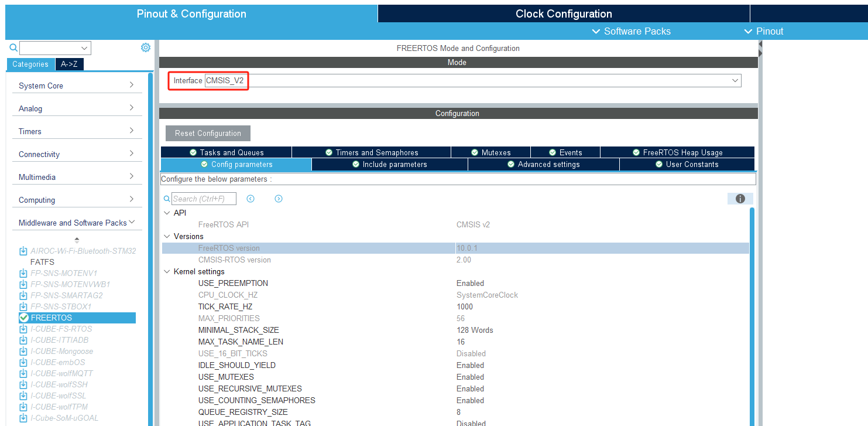The width and height of the screenshot is (868, 426).
Task: Click the scroll-up arrow above middleware list
Action: 77,240
